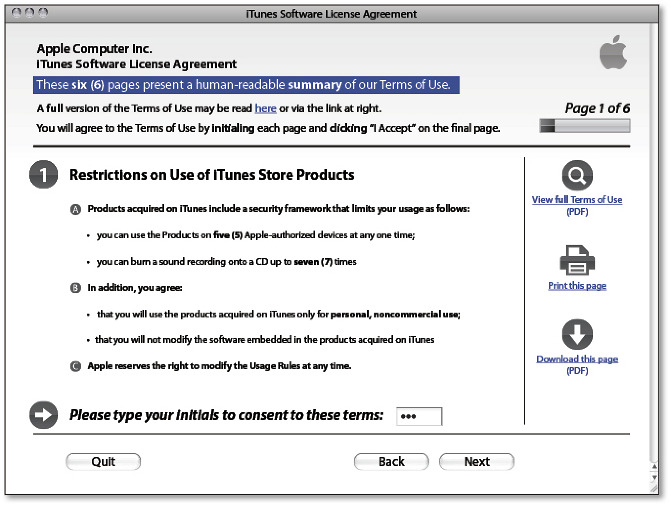Click the magnifier View full Terms icon
670x506 pixels.
pos(577,175)
